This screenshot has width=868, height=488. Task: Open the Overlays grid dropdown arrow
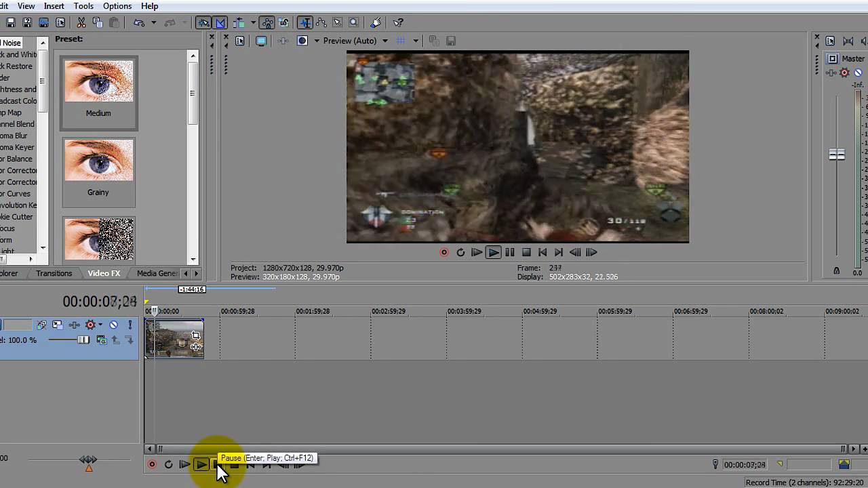pyautogui.click(x=416, y=41)
